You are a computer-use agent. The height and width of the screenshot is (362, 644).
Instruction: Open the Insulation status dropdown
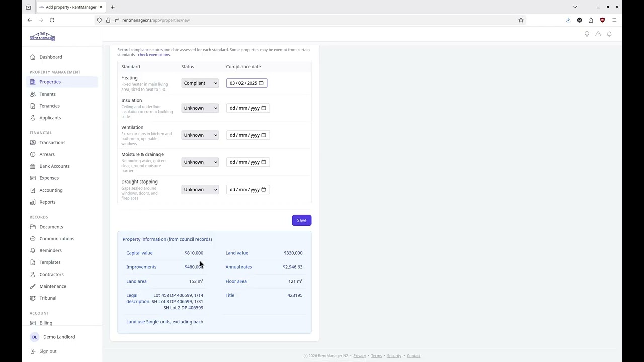point(200,108)
